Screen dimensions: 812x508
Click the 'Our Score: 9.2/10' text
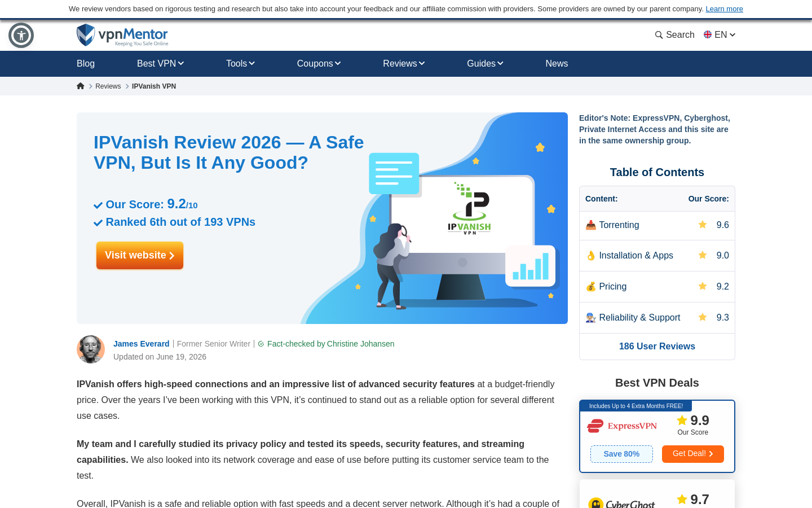(x=152, y=204)
